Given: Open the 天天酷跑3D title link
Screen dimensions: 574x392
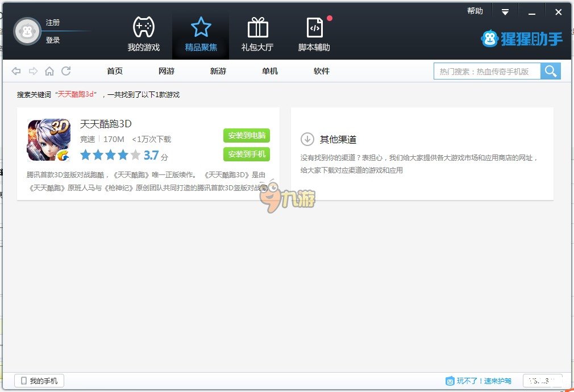Looking at the screenshot, I should click(x=106, y=124).
